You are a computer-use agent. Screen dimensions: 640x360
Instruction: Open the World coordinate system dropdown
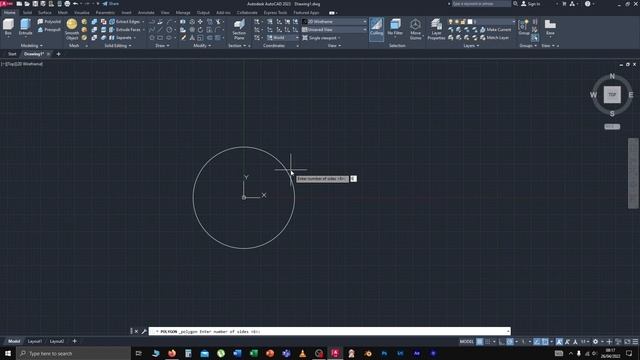[282, 38]
